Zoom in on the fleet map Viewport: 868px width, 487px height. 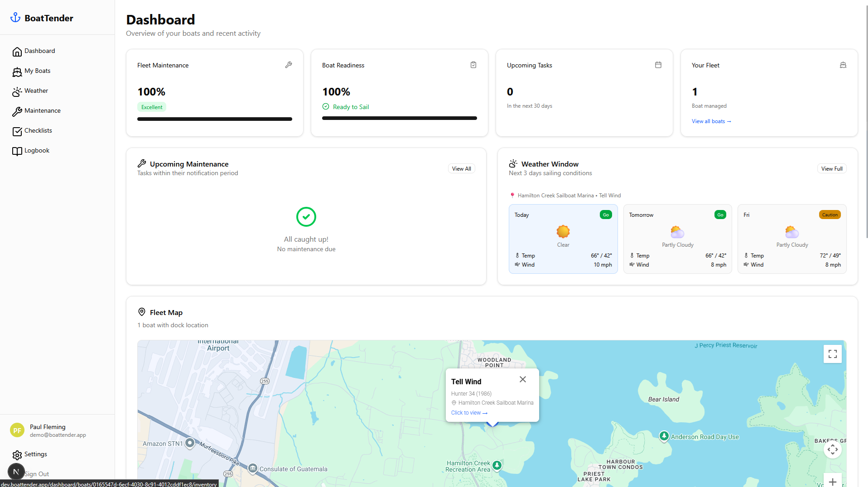click(x=832, y=482)
